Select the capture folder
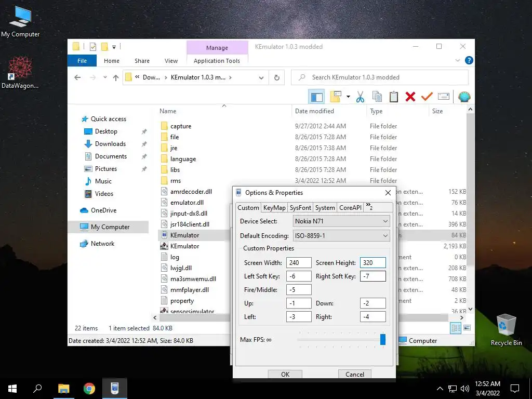Image resolution: width=532 pixels, height=399 pixels. (181, 126)
